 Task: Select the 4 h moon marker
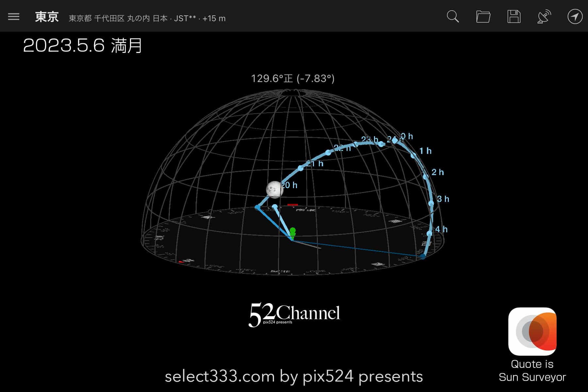[x=430, y=234]
